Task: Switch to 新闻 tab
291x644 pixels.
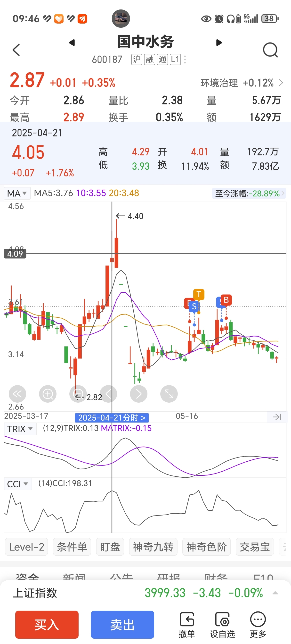Action: pos(74,577)
